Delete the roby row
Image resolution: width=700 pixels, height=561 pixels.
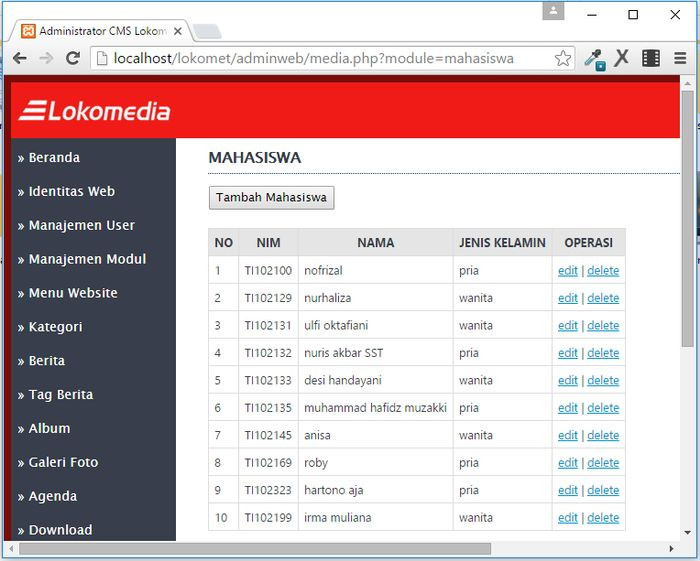pos(603,463)
